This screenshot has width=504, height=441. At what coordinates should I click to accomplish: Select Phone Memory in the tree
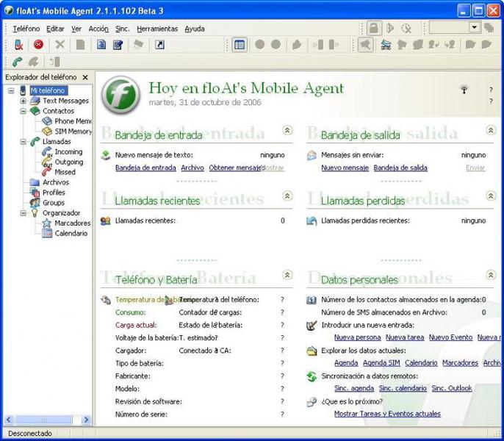tap(73, 121)
